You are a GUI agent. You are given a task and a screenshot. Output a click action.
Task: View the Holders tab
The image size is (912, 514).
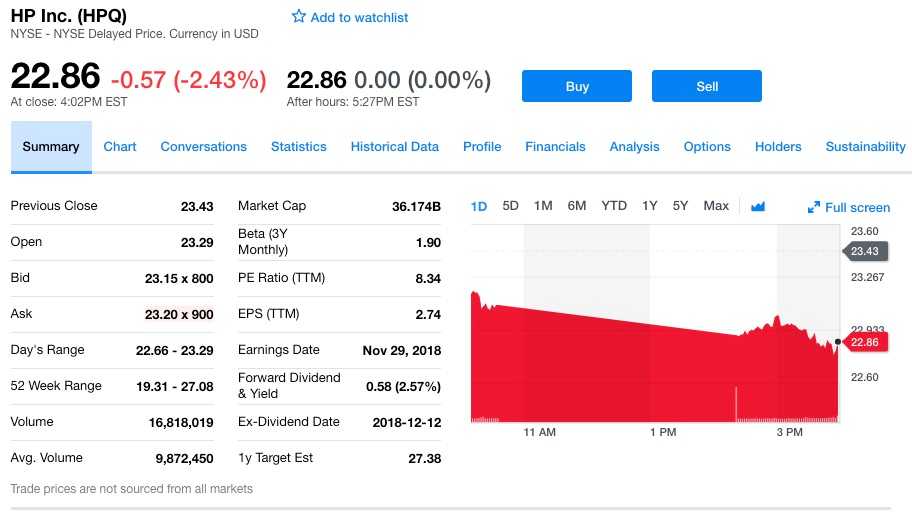click(778, 147)
